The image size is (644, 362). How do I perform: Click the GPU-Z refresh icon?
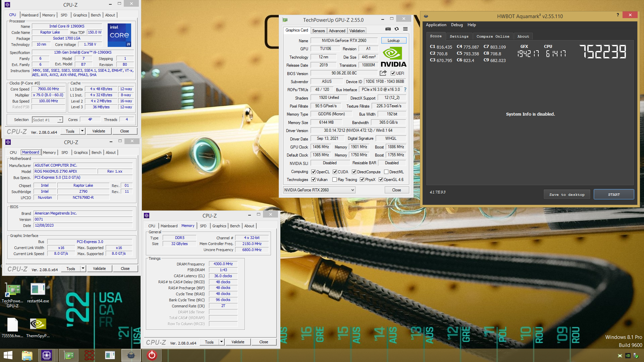pyautogui.click(x=396, y=29)
